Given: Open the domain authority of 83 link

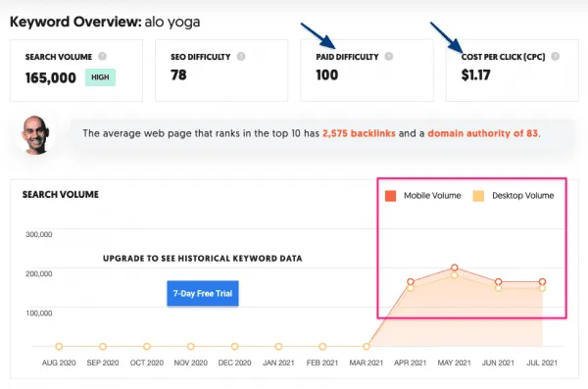Looking at the screenshot, I should click(x=482, y=133).
